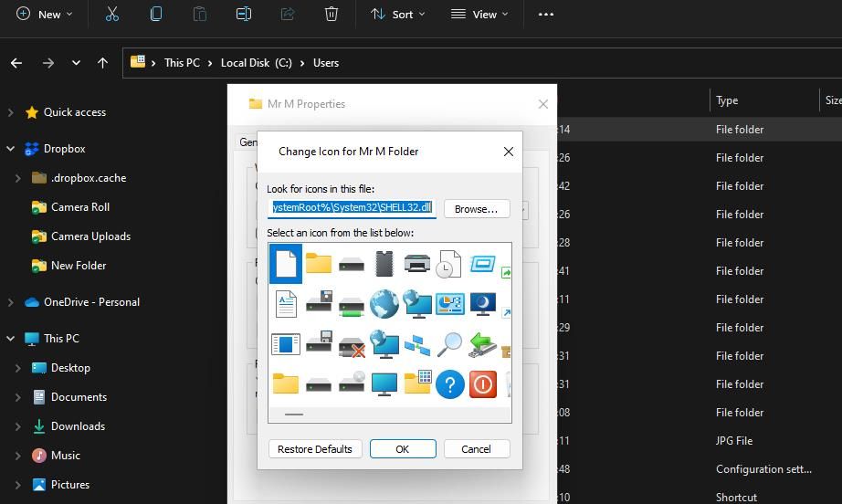The height and width of the screenshot is (504, 842).
Task: Open Downloads folder in the sidebar
Action: pyautogui.click(x=78, y=426)
